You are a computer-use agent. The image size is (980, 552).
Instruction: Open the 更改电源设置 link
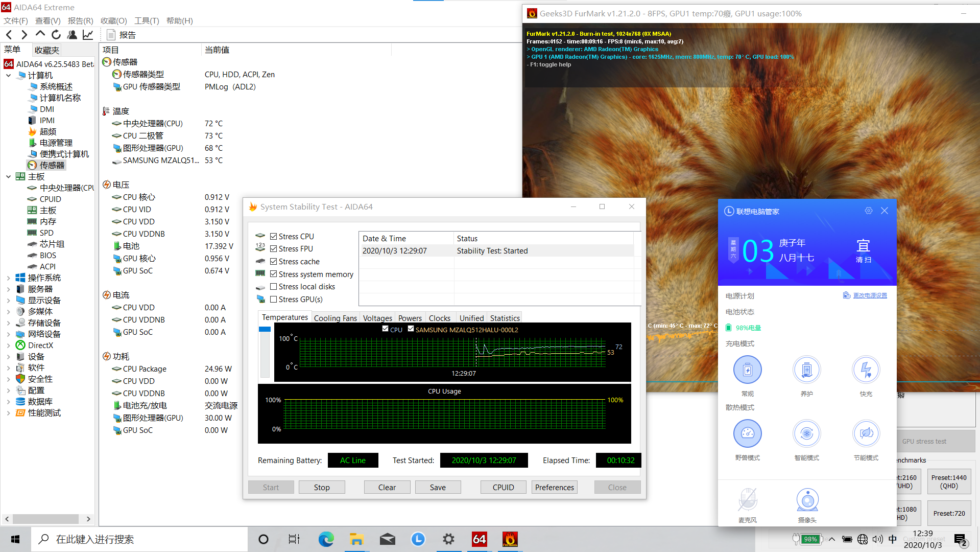[870, 295]
